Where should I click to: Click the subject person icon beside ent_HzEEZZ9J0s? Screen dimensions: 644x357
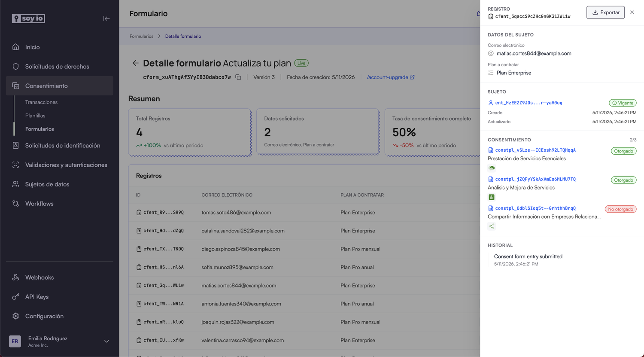pos(491,103)
